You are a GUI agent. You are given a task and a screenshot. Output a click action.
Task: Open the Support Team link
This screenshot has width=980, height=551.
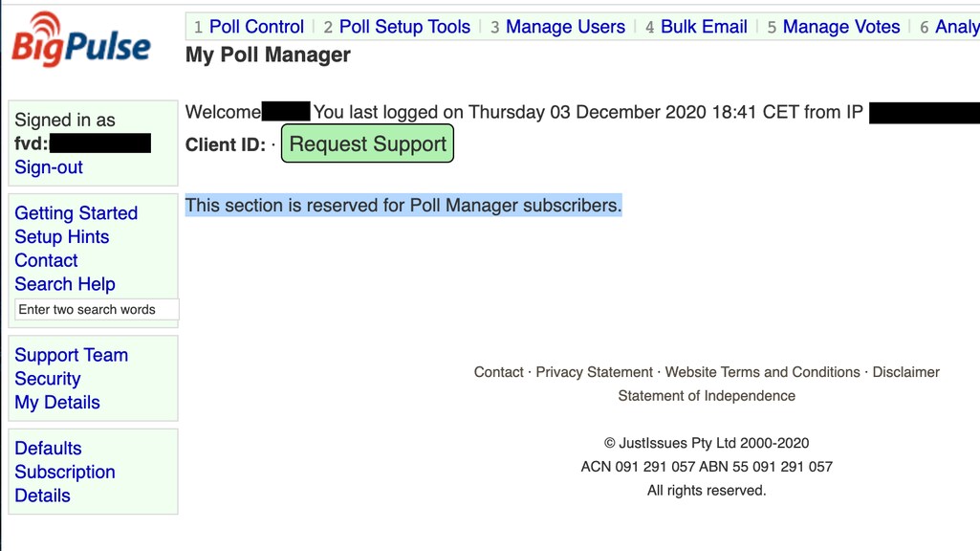72,355
